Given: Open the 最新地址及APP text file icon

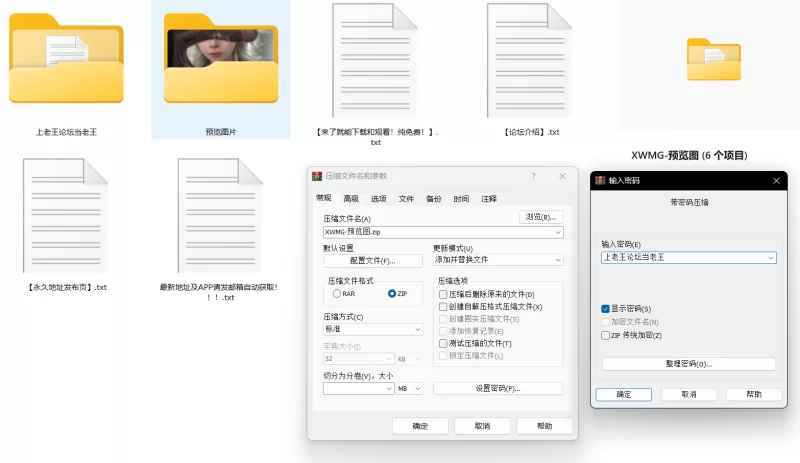Looking at the screenshot, I should pos(221,215).
